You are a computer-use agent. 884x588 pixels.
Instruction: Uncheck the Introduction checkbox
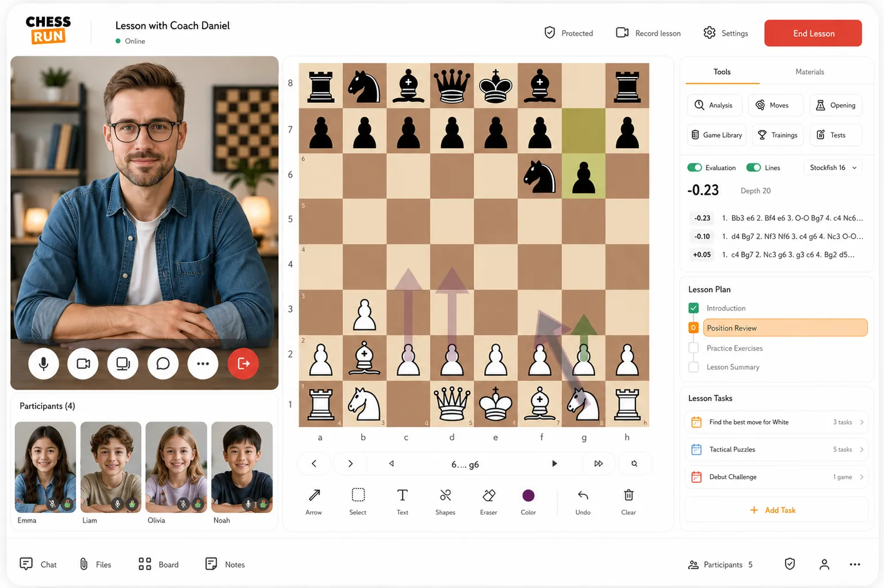coord(694,308)
